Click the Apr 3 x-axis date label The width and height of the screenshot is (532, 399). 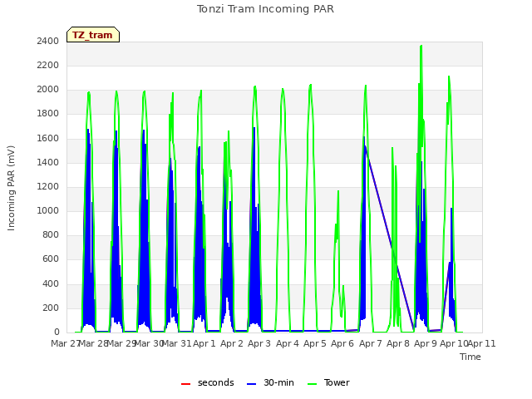point(259,343)
